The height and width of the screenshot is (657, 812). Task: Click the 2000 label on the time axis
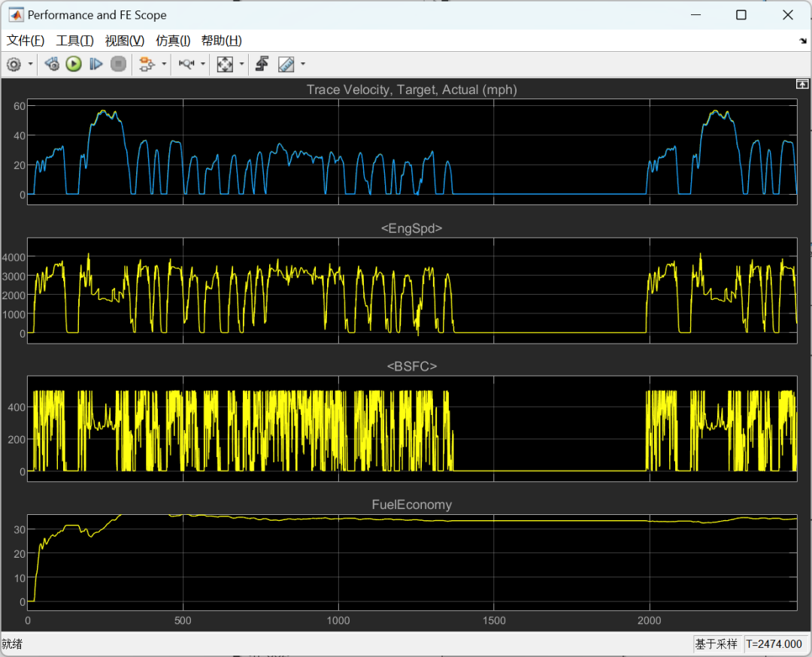pyautogui.click(x=650, y=620)
